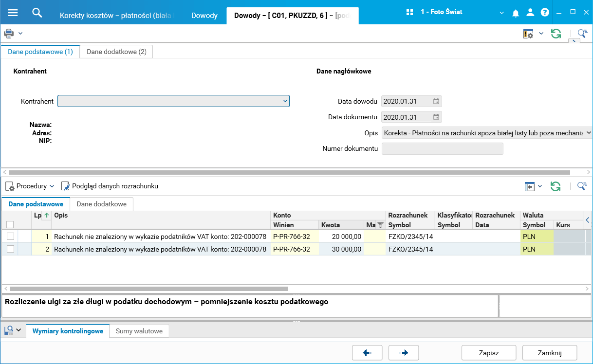Select the grid's Dane podstawowe tab
The height and width of the screenshot is (364, 593).
pos(36,204)
